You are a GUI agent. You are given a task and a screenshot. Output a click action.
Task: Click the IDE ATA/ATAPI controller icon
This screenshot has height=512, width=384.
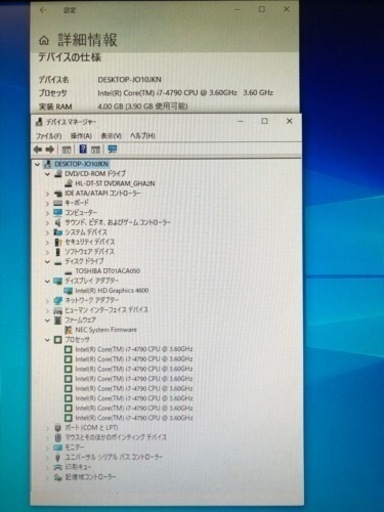(58, 194)
